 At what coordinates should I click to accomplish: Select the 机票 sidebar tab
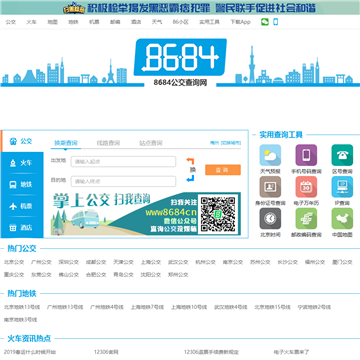(22, 206)
